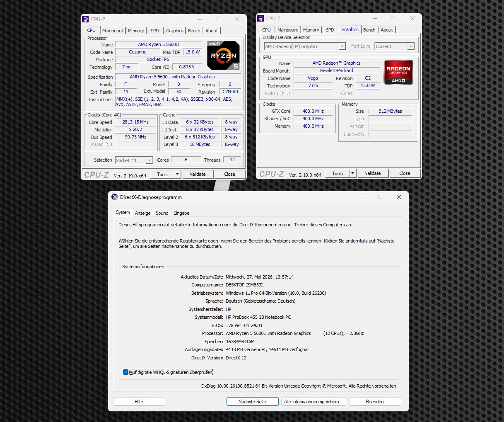Click the Nächste Seite button
Image resolution: width=504 pixels, height=422 pixels.
(253, 402)
